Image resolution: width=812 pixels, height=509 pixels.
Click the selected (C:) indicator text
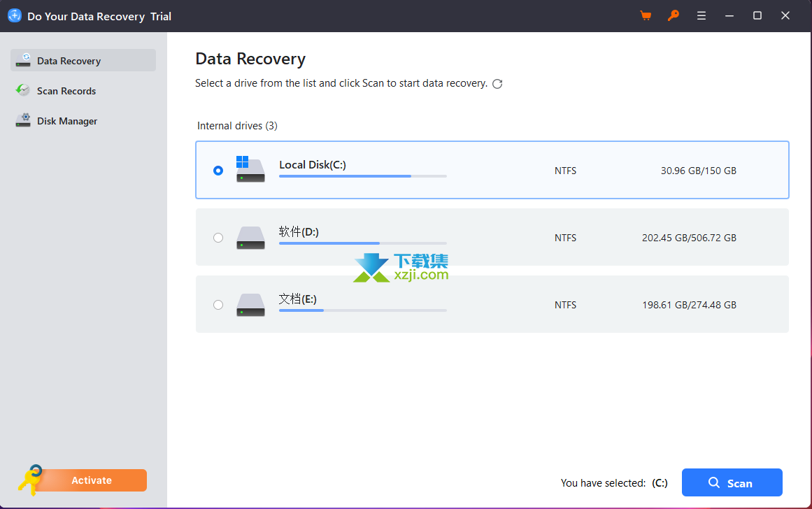coord(660,483)
